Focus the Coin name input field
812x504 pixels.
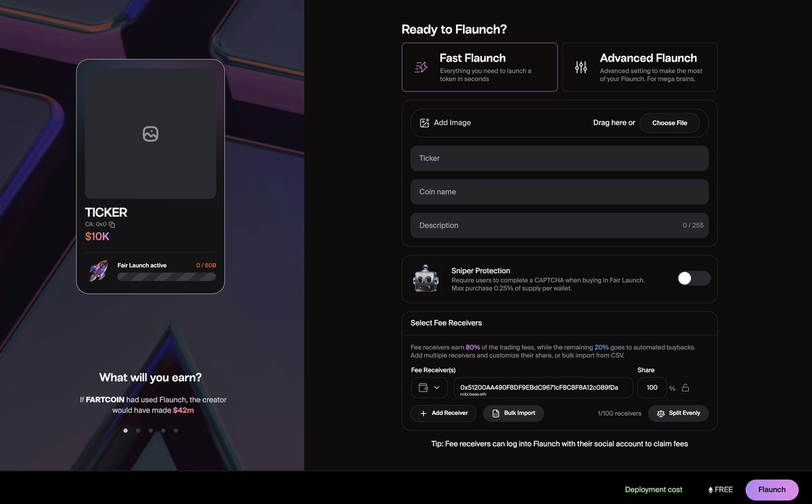[560, 192]
